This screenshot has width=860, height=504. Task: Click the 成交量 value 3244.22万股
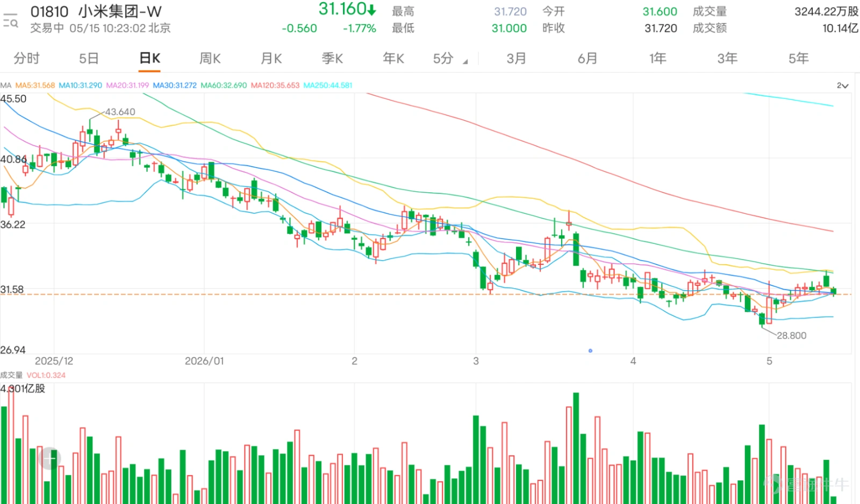pyautogui.click(x=827, y=11)
